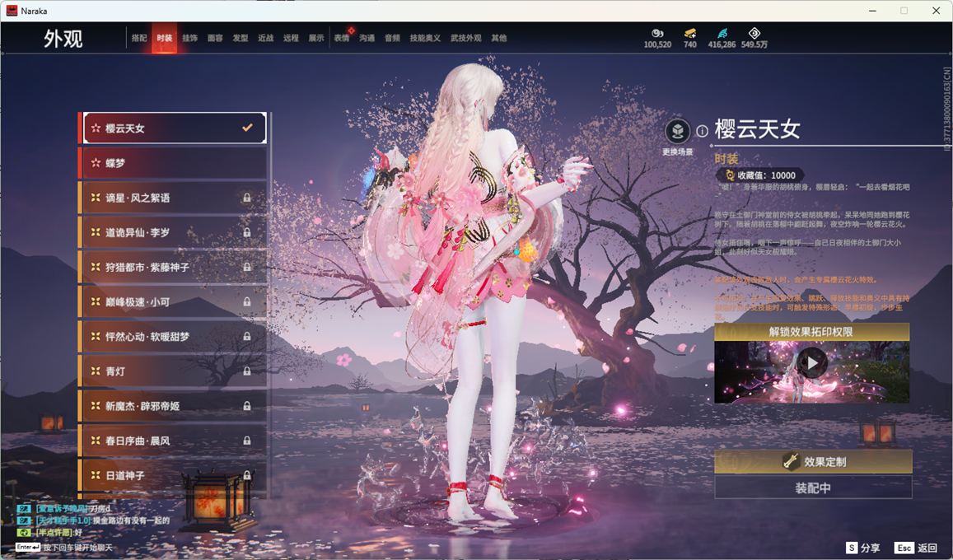This screenshot has height=560, width=953.
Task: Click the lock icon on 青灯 skin
Action: coord(246,371)
